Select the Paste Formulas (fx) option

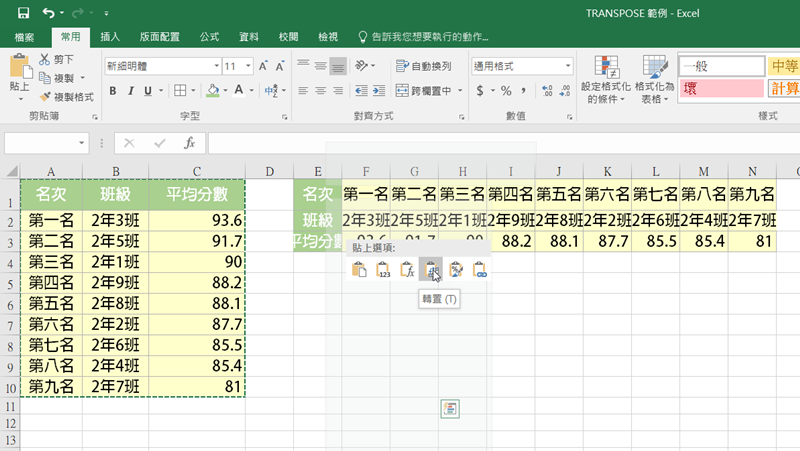pyautogui.click(x=407, y=269)
